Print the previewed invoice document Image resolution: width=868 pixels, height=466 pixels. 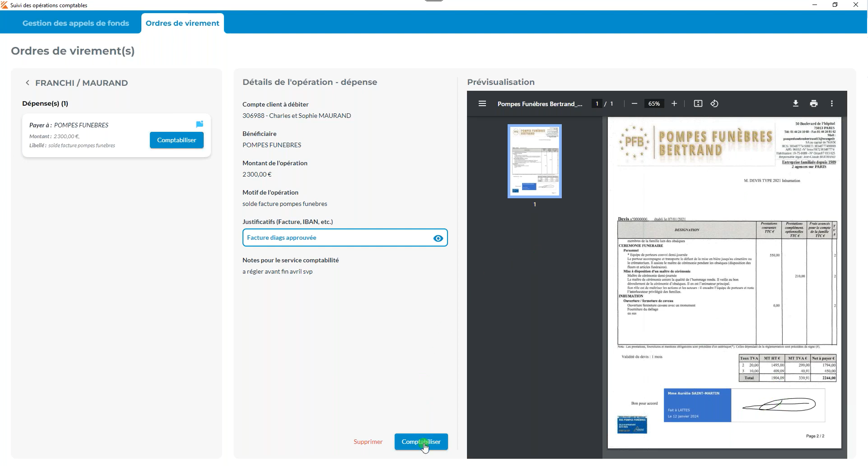[814, 104]
